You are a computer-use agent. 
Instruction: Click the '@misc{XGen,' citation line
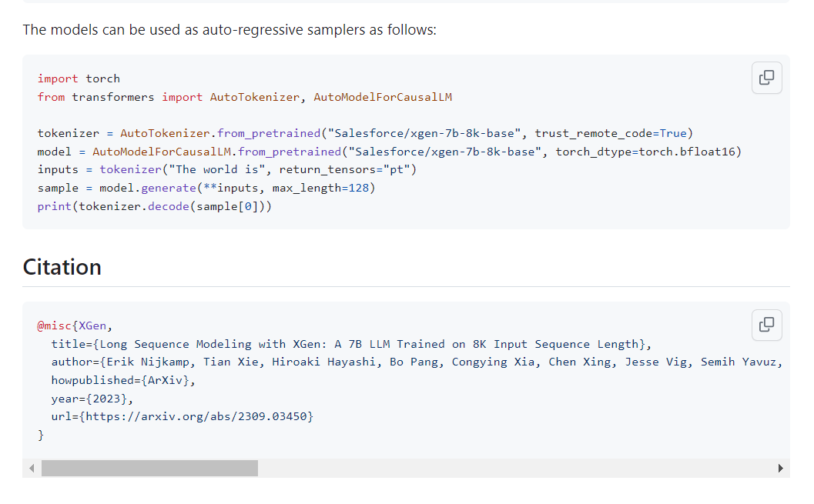click(x=75, y=325)
